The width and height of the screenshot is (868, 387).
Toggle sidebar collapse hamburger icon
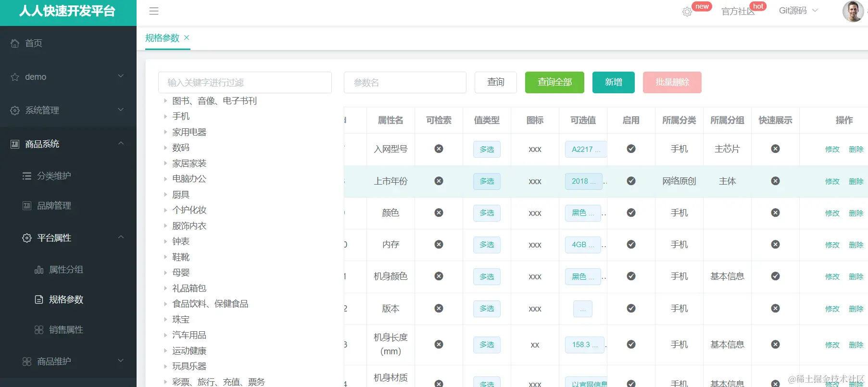tap(154, 11)
